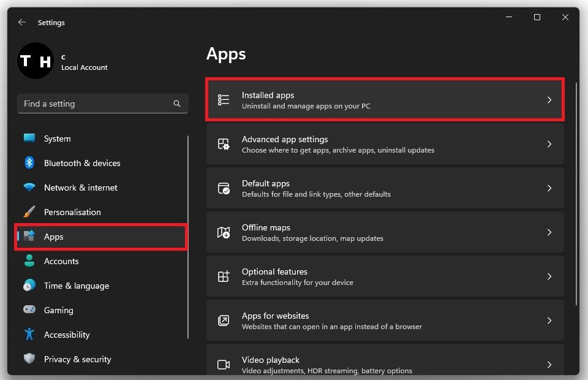Click the Accessibility person icon
588x380 pixels.
pos(29,335)
